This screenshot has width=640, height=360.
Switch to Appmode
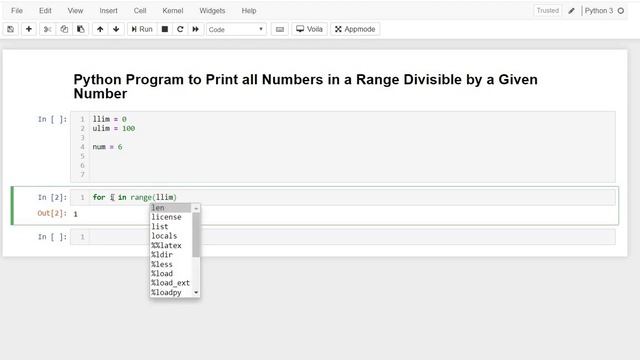point(355,29)
